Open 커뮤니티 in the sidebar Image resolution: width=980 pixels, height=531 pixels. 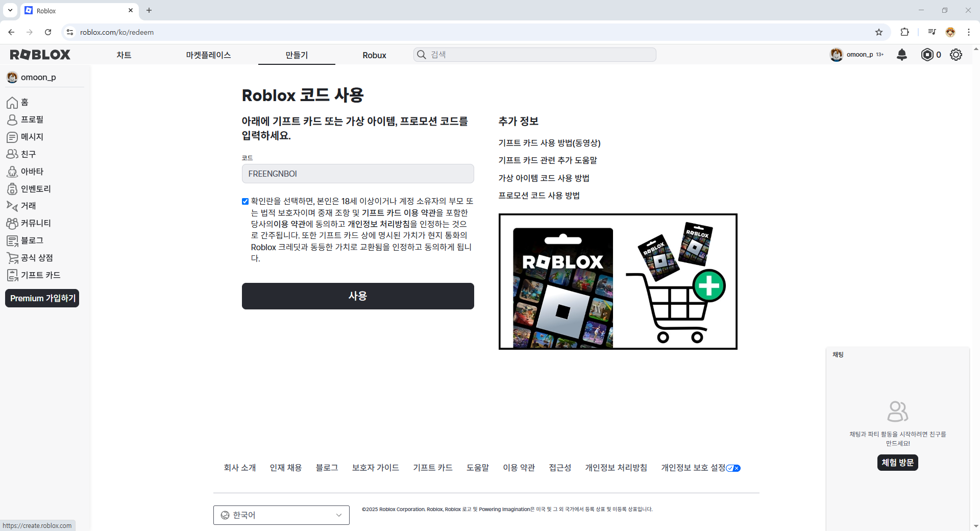(29, 223)
